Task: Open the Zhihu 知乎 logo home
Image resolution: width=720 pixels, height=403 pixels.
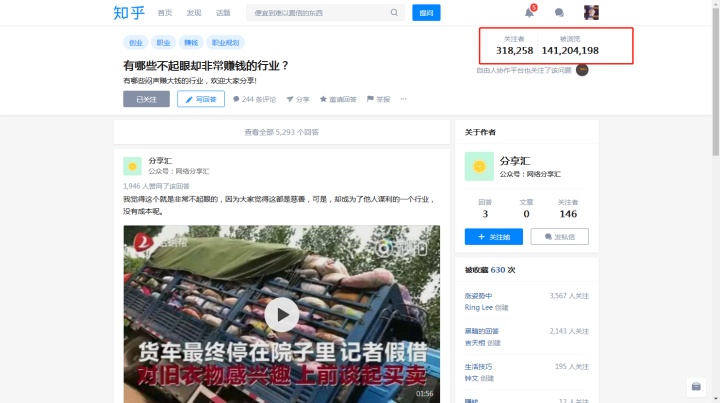Action: click(129, 12)
